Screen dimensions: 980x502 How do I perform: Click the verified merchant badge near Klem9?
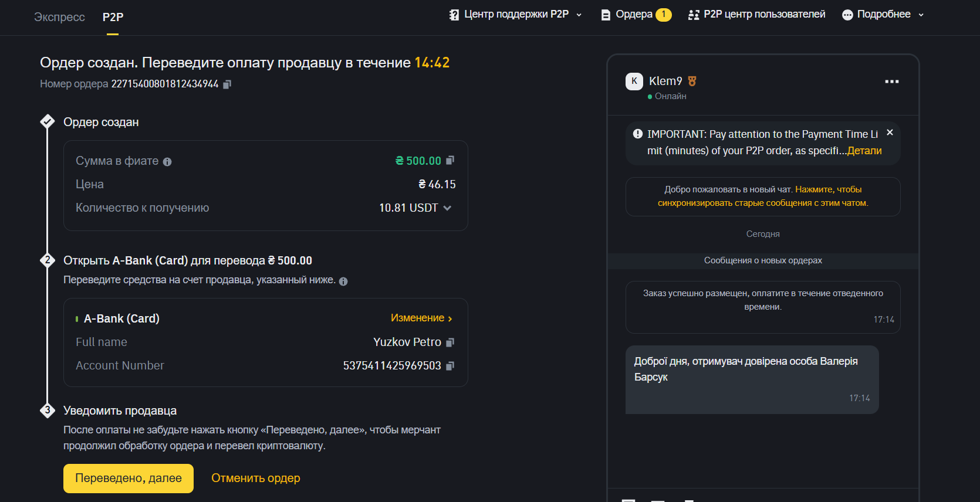692,82
